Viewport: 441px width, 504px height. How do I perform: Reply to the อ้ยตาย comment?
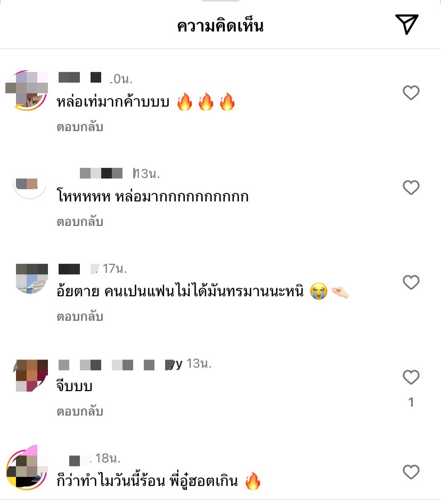pyautogui.click(x=80, y=316)
